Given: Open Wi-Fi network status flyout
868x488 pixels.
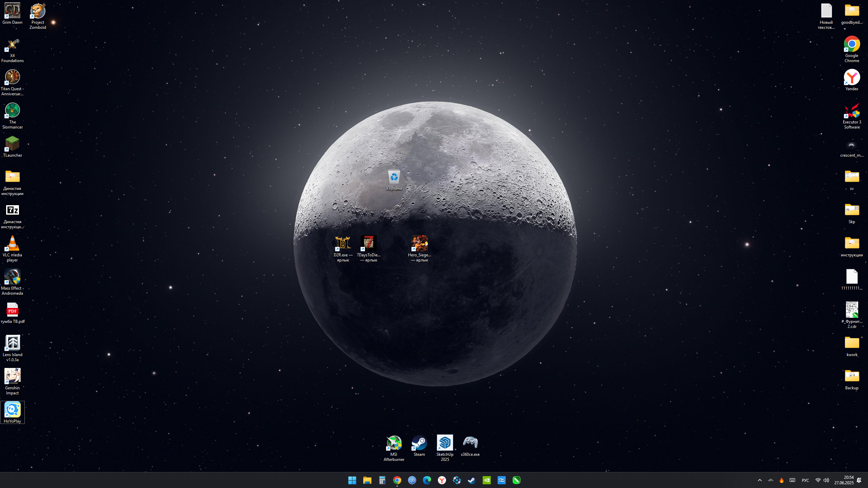Looking at the screenshot, I should coord(818,480).
